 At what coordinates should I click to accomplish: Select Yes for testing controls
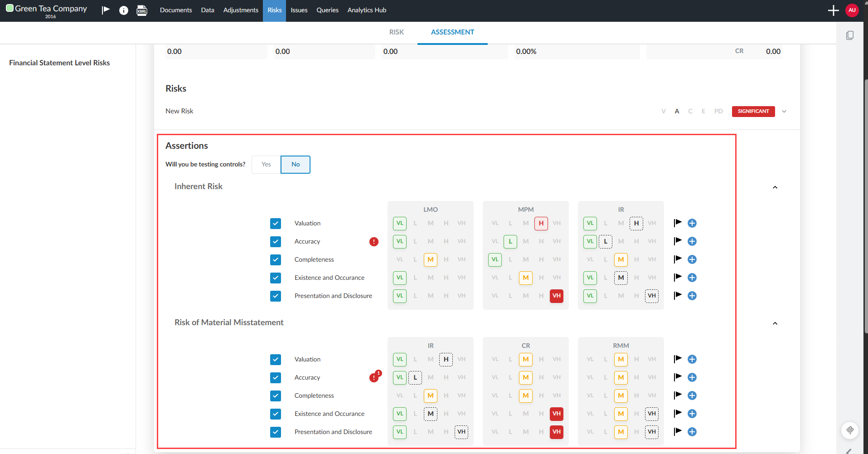(265, 164)
